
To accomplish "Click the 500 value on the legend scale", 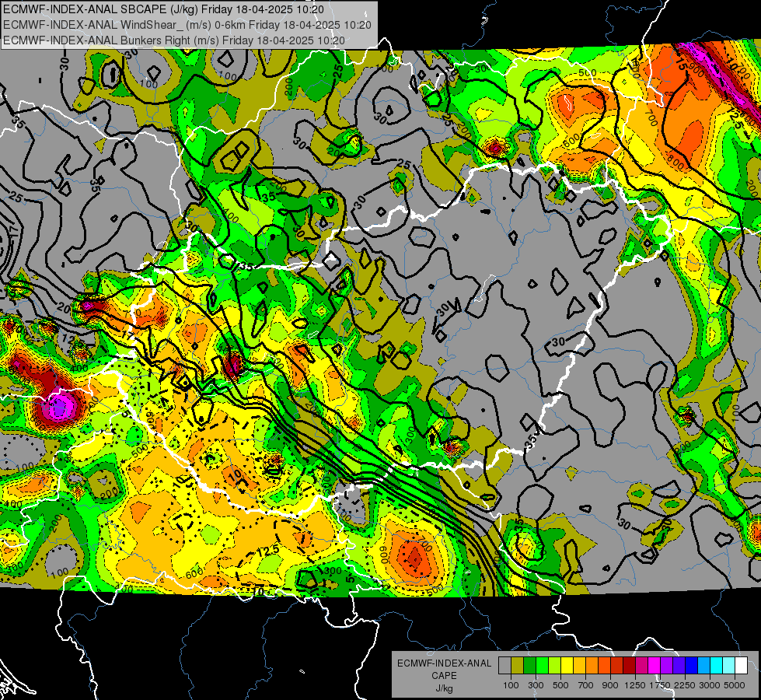I will click(560, 685).
